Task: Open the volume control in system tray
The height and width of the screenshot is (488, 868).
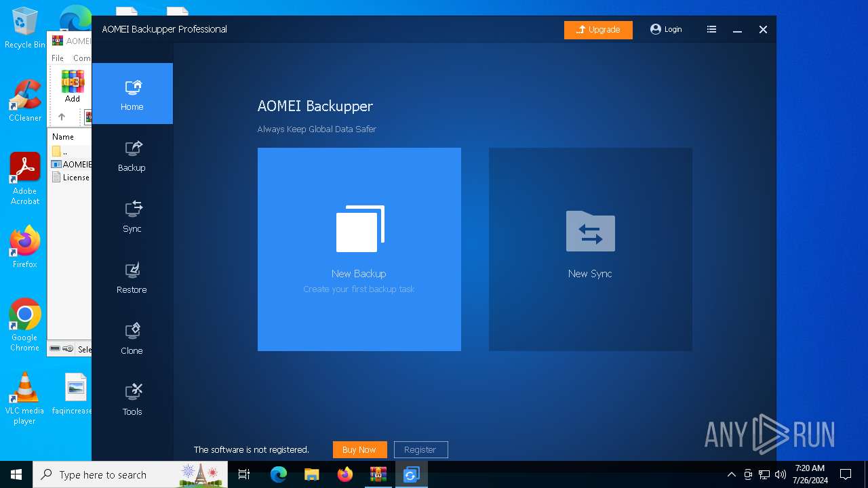Action: tap(781, 474)
